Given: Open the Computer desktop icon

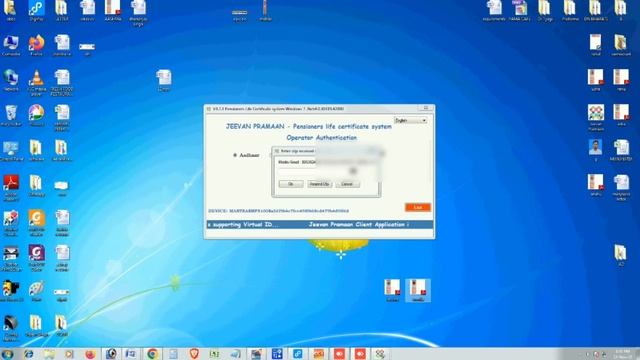Looking at the screenshot, I should (11, 46).
